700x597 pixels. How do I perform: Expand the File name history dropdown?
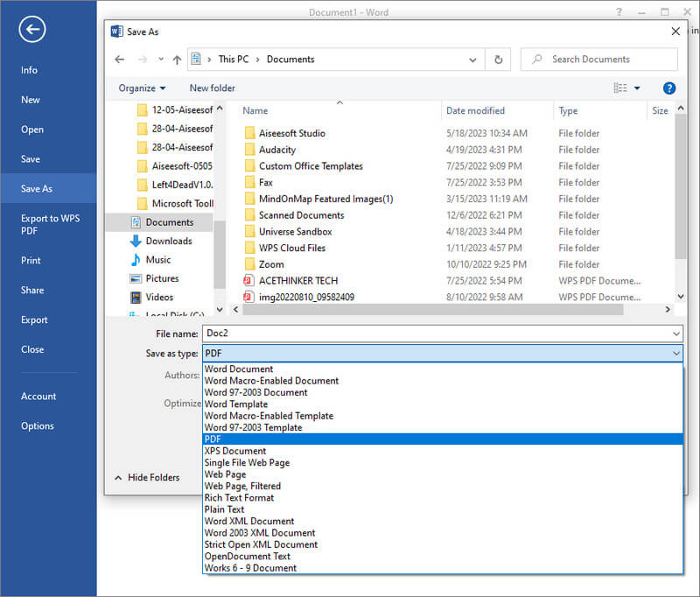click(675, 334)
